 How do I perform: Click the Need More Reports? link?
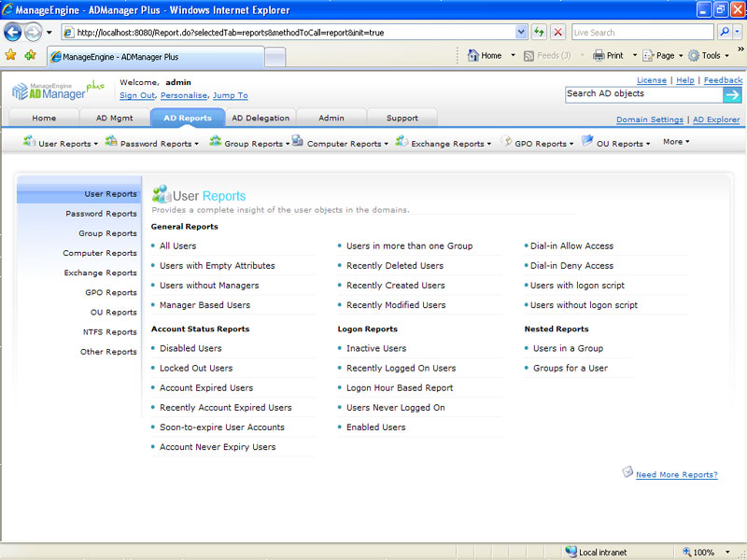676,475
